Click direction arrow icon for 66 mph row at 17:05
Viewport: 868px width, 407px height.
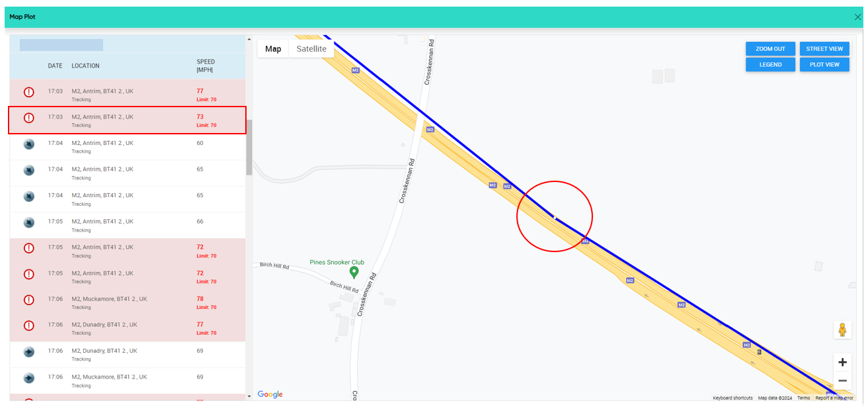click(29, 222)
